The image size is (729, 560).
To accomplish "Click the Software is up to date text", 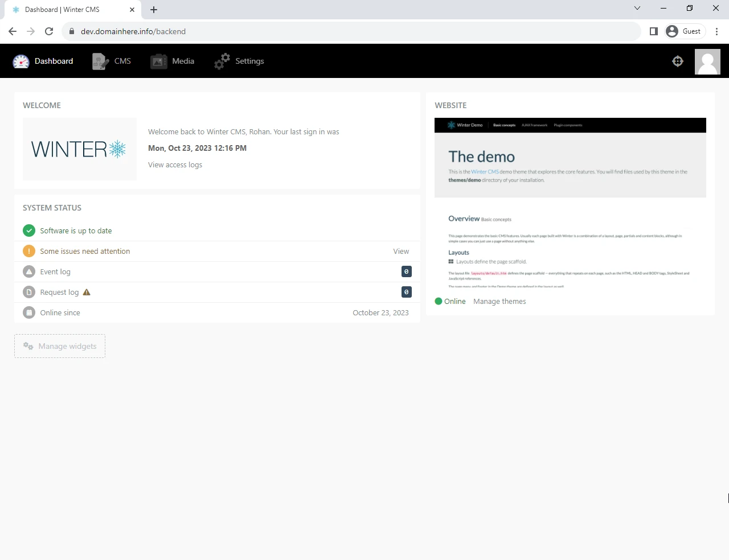I will (76, 230).
